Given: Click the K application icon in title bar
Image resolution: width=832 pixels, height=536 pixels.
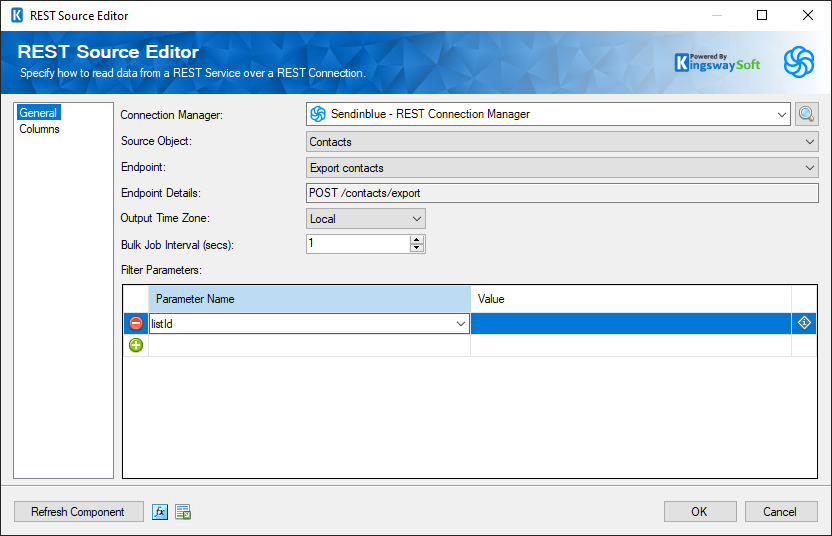Looking at the screenshot, I should [17, 15].
